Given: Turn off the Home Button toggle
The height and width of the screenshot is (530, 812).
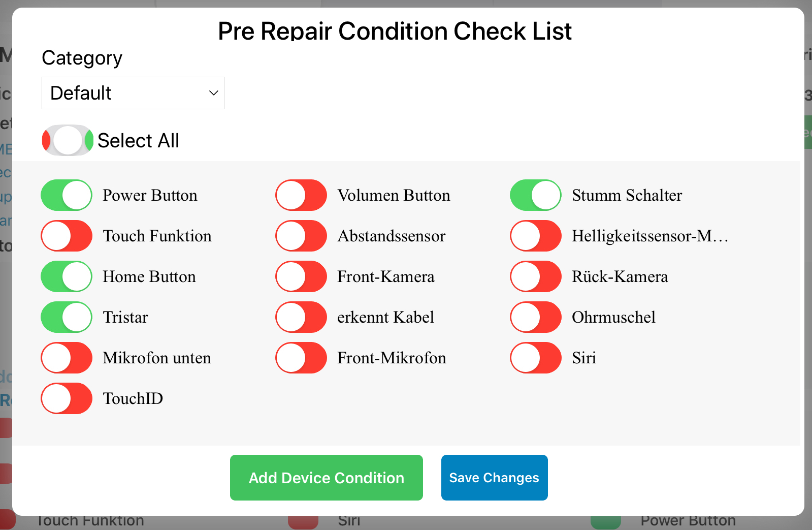Looking at the screenshot, I should (x=67, y=276).
